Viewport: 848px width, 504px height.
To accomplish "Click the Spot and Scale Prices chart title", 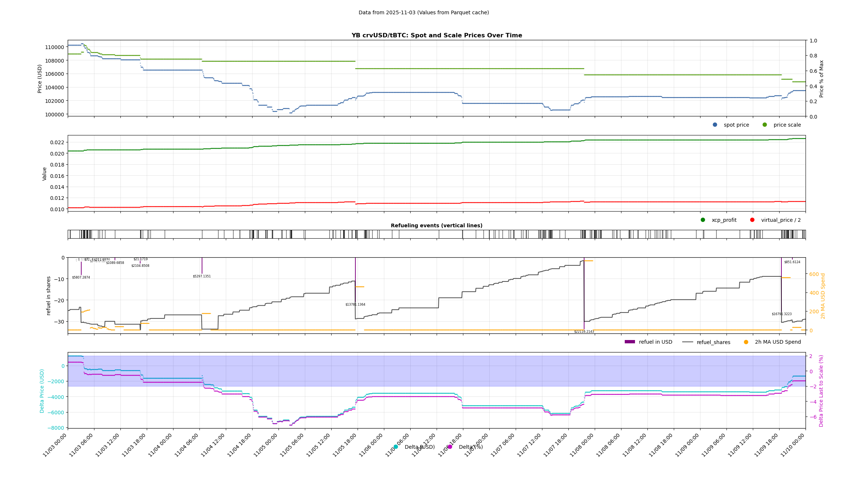I will coord(437,36).
